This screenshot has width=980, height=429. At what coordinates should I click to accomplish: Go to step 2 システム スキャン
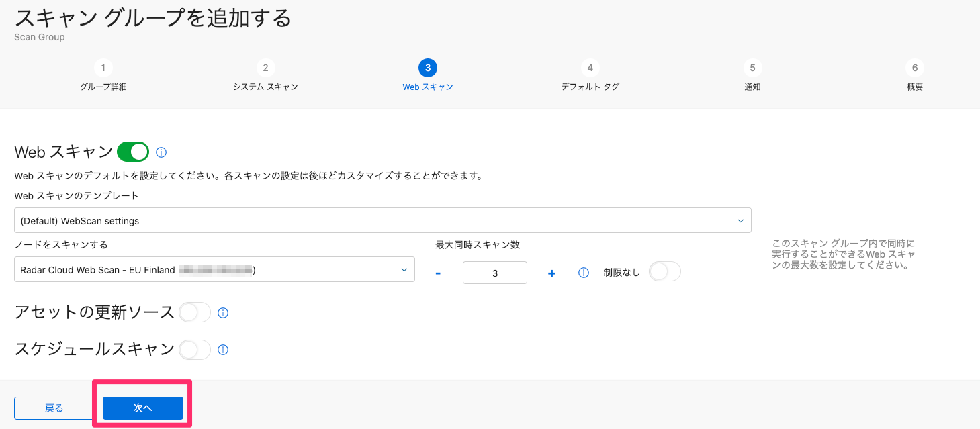(265, 68)
